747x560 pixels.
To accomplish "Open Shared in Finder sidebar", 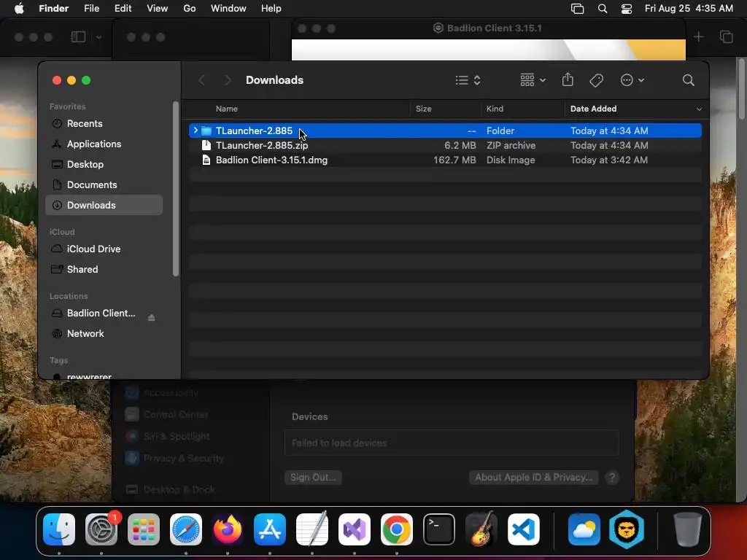I will tap(104, 270).
